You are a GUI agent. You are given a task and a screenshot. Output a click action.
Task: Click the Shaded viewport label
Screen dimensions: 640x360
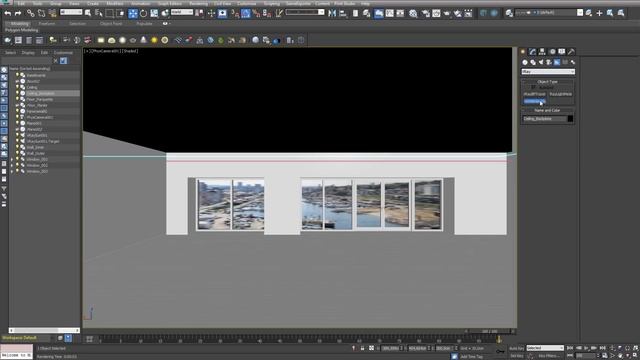[x=131, y=51]
